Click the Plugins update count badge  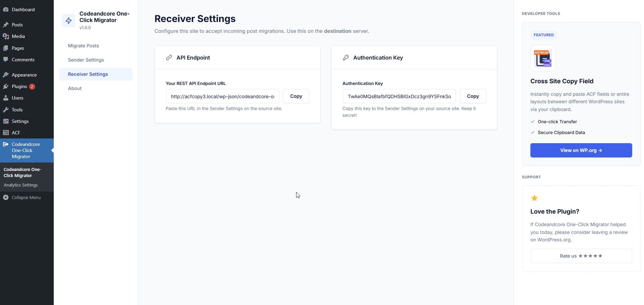pyautogui.click(x=32, y=87)
